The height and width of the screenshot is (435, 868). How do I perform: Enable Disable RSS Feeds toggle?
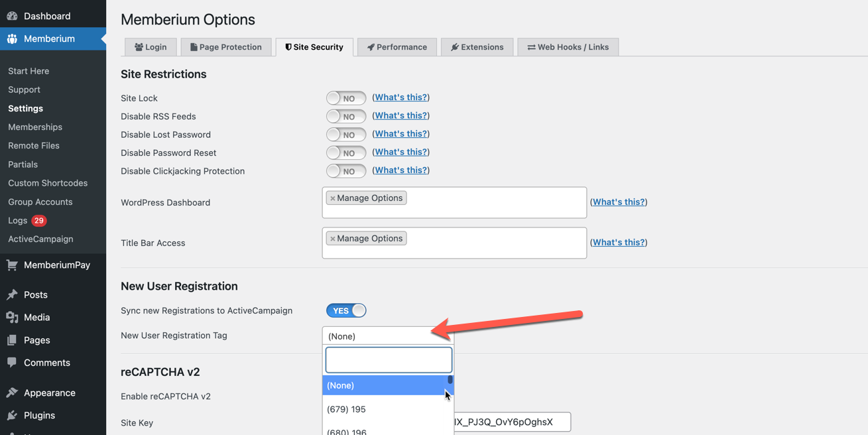pyautogui.click(x=346, y=116)
